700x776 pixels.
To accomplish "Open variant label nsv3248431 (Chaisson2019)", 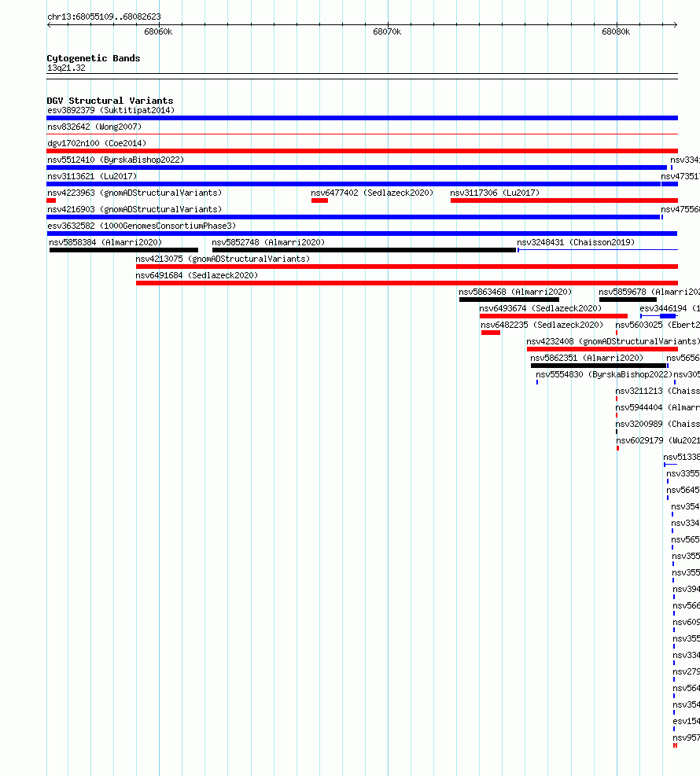I will pos(576,242).
